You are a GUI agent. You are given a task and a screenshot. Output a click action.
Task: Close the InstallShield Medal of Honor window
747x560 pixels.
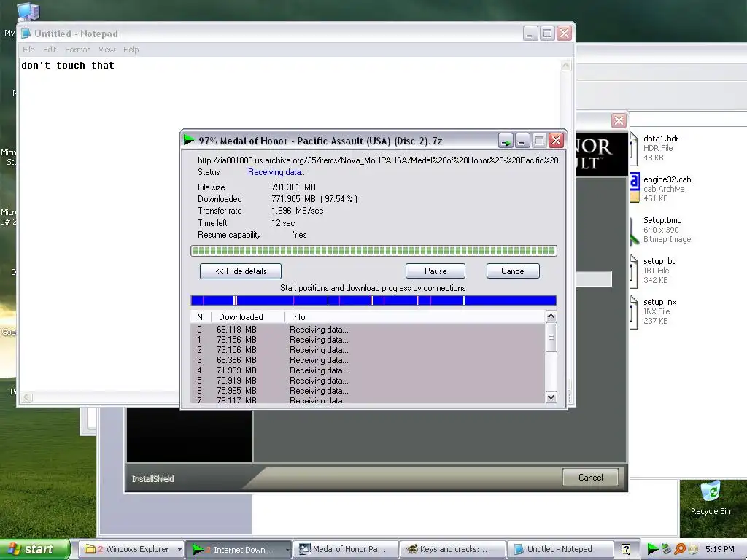tap(619, 120)
